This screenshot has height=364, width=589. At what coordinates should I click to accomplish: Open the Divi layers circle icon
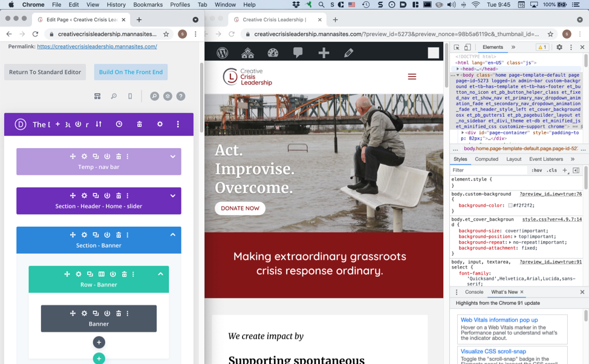coord(168,96)
